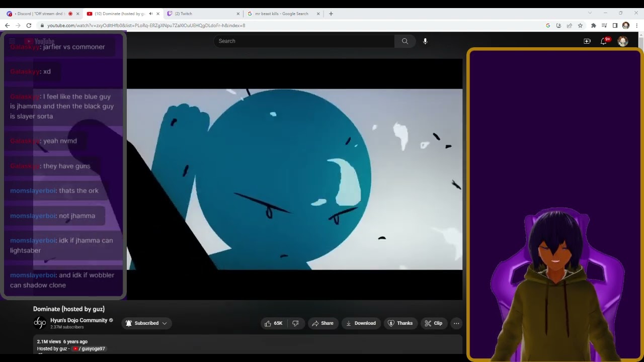Image resolution: width=644 pixels, height=362 pixels.
Task: Click the site padlock icon in address bar
Action: pos(42,25)
